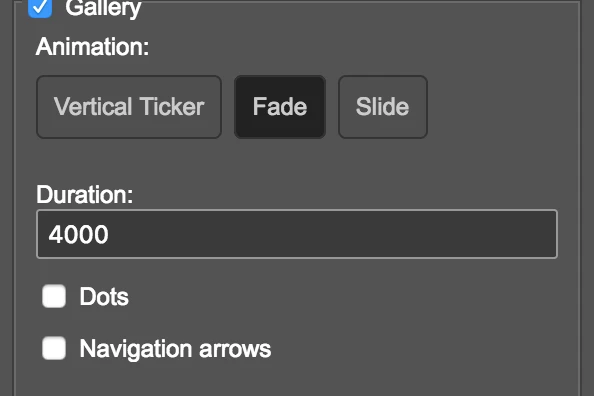Enable the Dots checkbox
The width and height of the screenshot is (594, 396).
pos(54,296)
